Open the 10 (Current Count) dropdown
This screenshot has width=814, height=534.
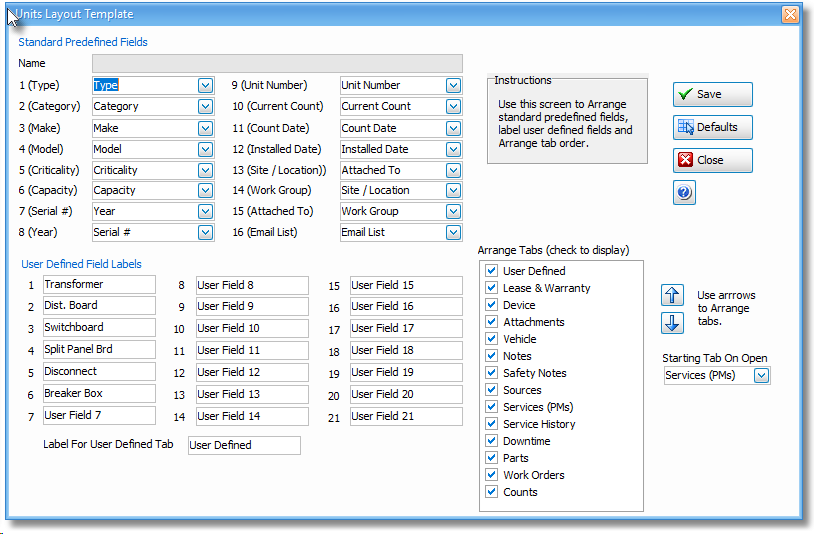[x=453, y=106]
